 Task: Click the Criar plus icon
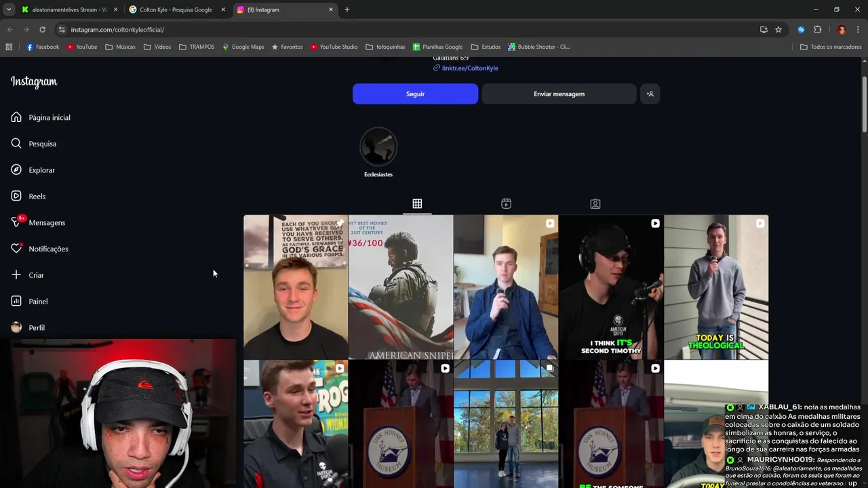[16, 275]
